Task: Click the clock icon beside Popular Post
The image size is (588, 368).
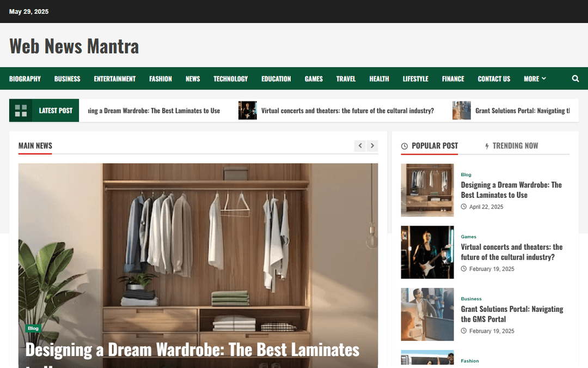Action: (x=404, y=146)
